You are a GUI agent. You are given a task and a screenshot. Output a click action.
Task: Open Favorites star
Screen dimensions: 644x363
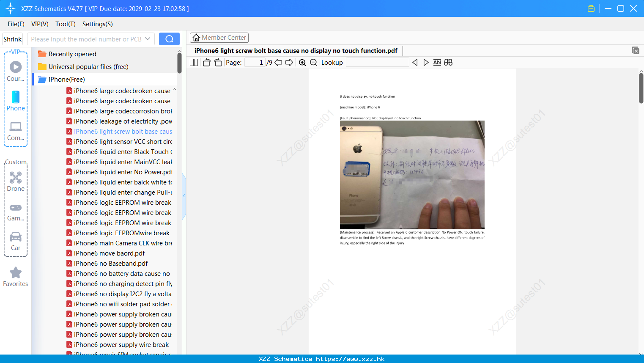click(x=16, y=277)
